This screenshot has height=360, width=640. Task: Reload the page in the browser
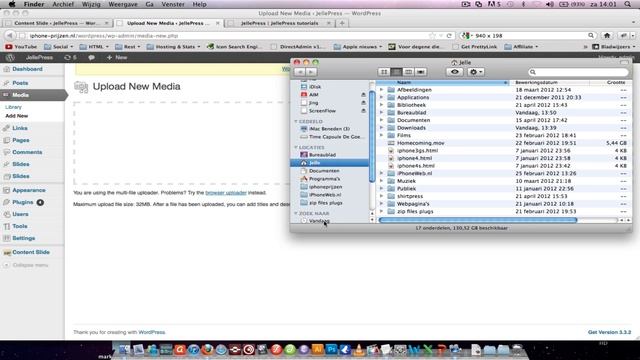(449, 36)
